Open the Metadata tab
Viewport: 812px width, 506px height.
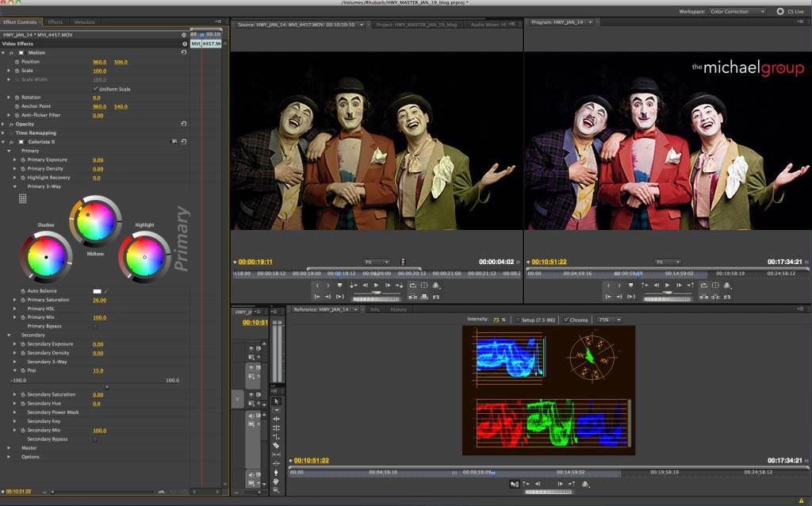coord(85,22)
